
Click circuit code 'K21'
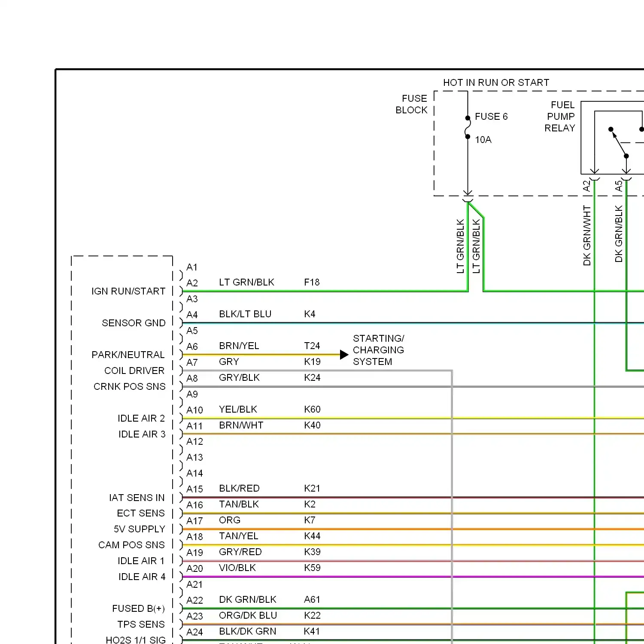tap(312, 488)
